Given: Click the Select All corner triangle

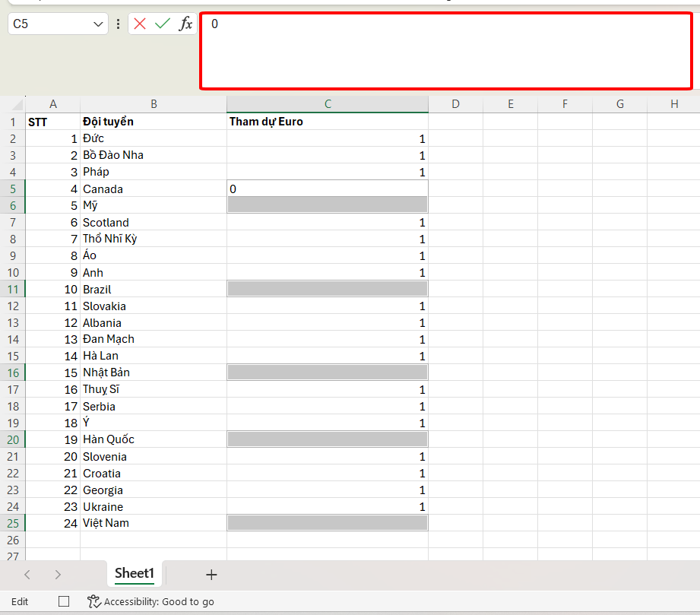Looking at the screenshot, I should point(17,104).
